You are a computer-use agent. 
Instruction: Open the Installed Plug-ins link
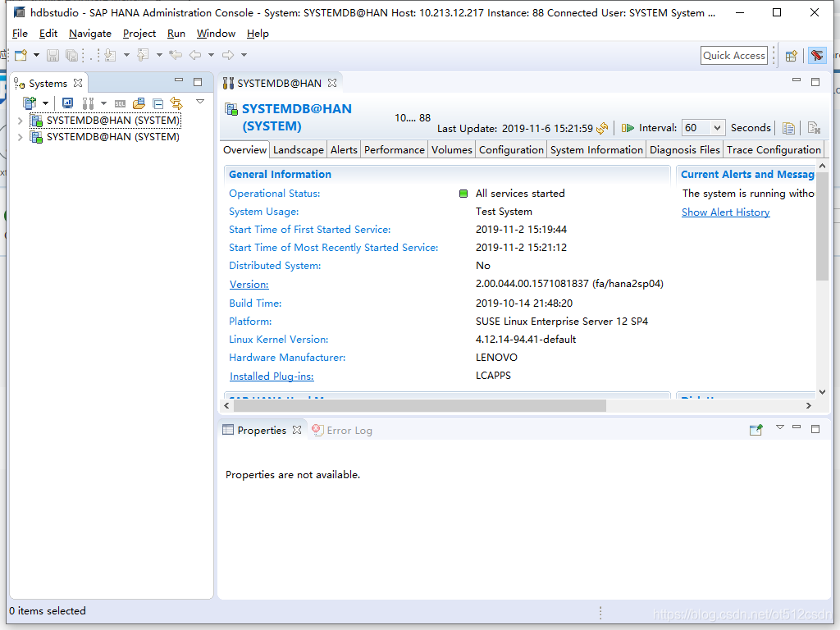(272, 376)
